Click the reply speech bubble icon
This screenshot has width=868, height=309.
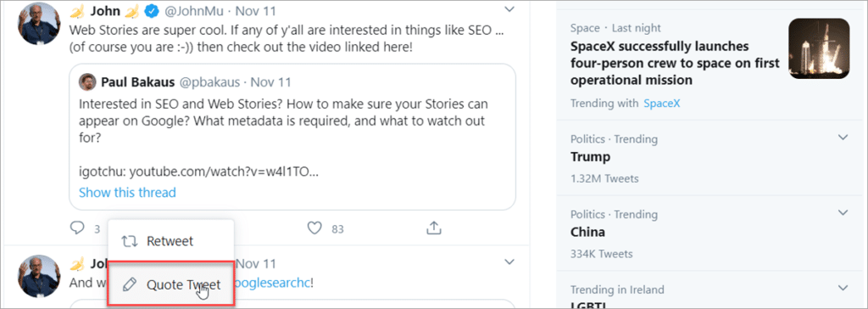(x=77, y=228)
